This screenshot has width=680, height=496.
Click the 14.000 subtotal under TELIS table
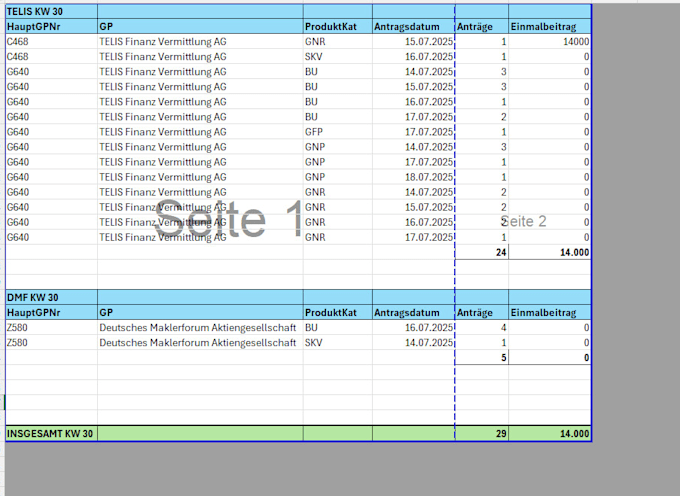point(549,252)
